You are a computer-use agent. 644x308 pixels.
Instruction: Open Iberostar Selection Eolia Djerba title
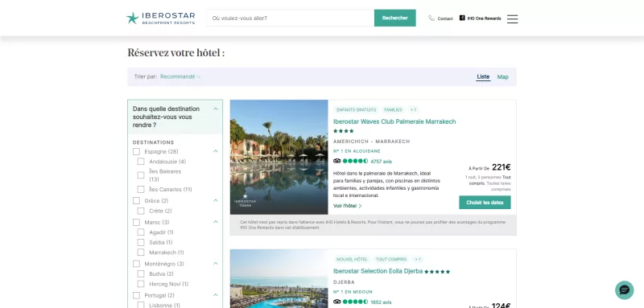(378, 271)
